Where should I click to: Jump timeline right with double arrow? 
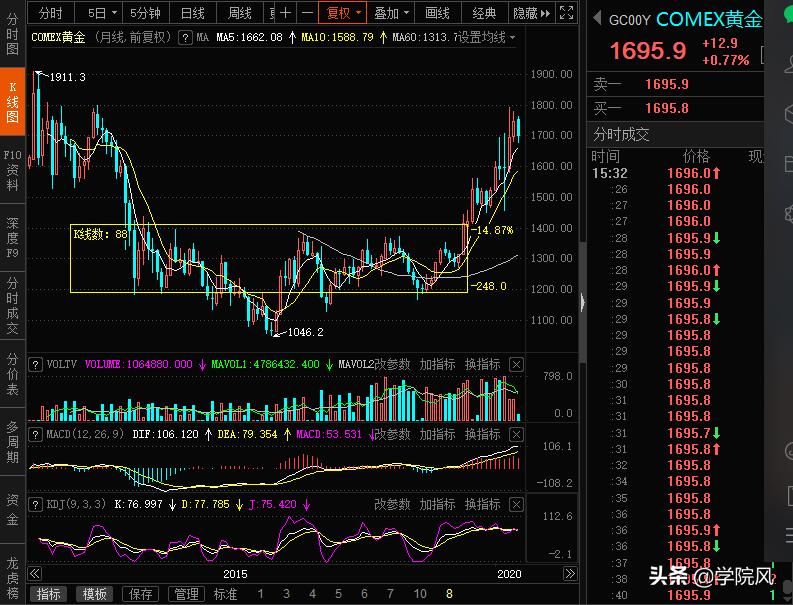[x=570, y=574]
